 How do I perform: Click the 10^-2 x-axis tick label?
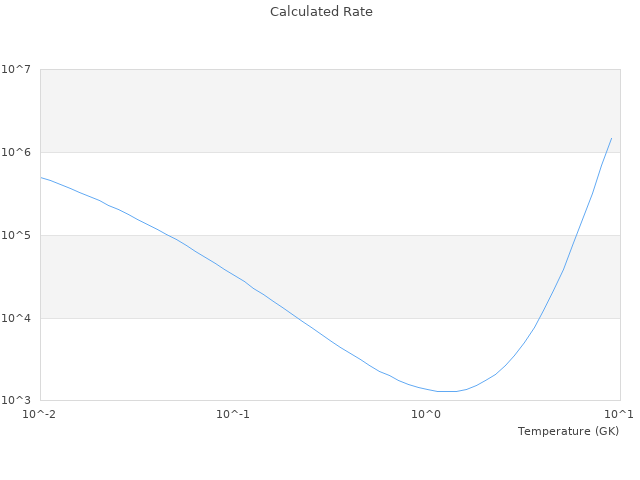click(40, 414)
